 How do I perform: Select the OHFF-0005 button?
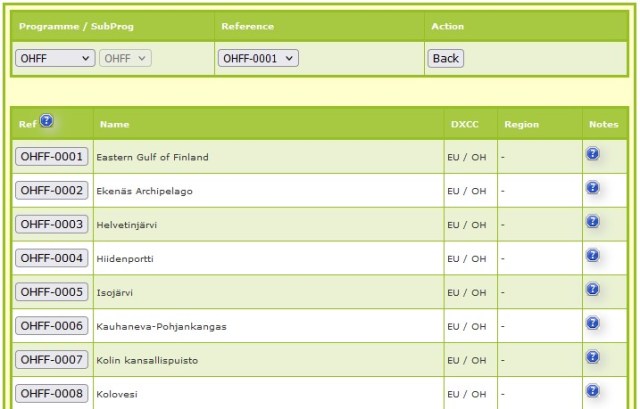click(x=51, y=292)
